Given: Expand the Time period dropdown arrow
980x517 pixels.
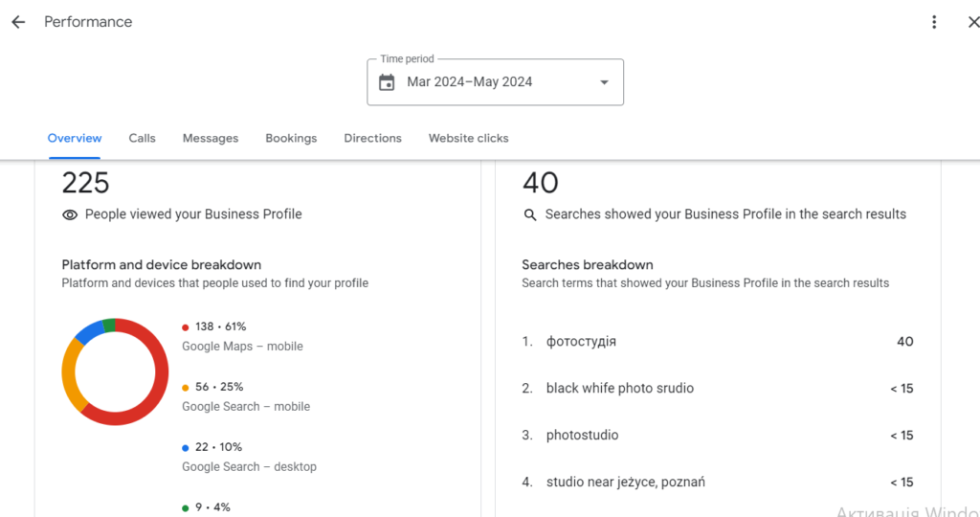Looking at the screenshot, I should point(604,82).
